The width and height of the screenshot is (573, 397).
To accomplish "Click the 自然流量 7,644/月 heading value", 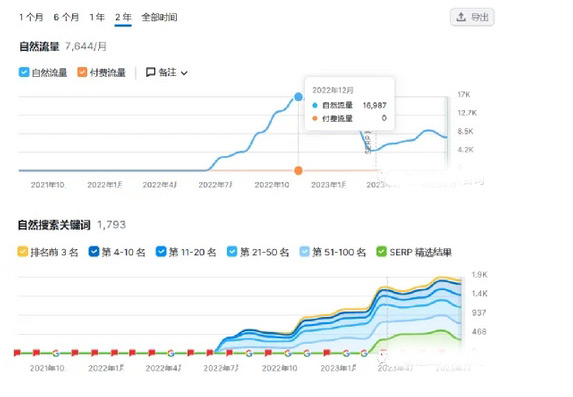I will 86,46.
